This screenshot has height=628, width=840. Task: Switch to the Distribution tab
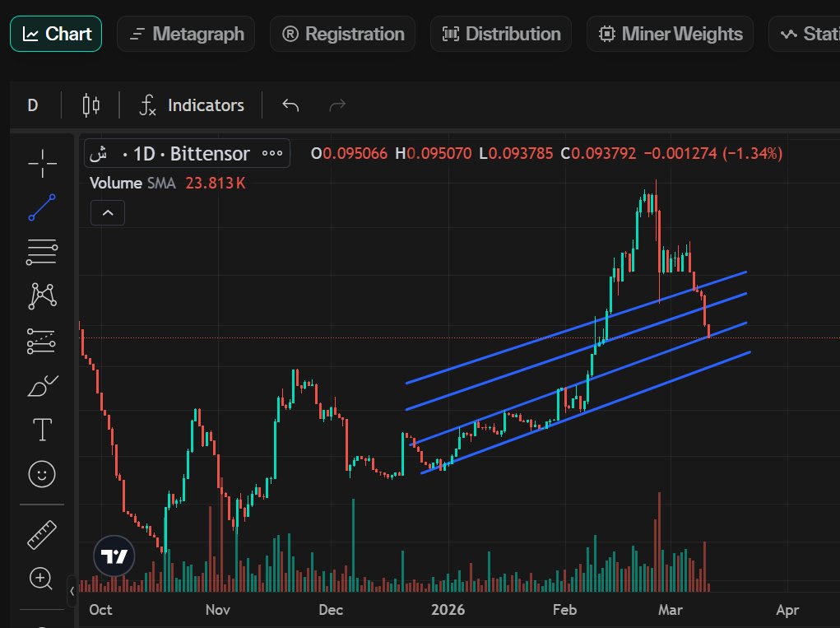coord(501,34)
